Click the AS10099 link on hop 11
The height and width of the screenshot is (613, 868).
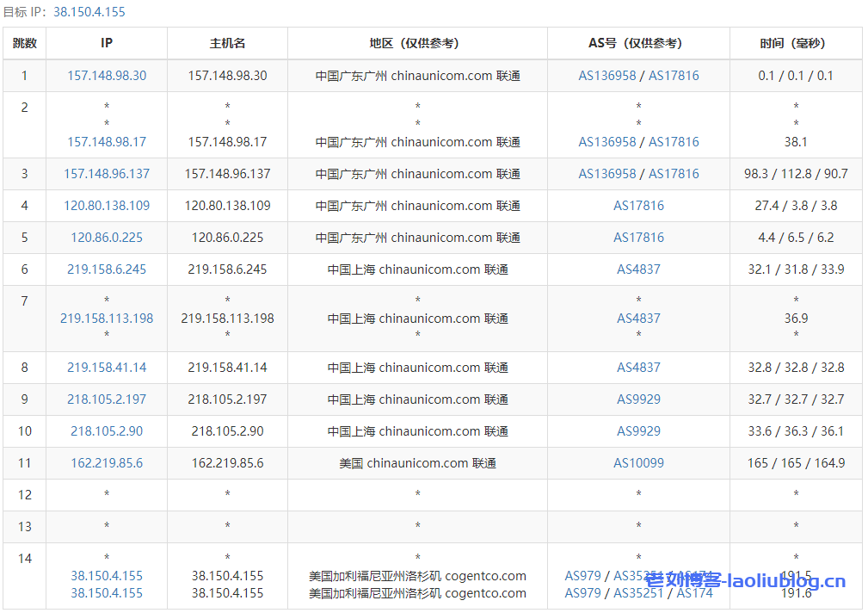click(x=638, y=463)
